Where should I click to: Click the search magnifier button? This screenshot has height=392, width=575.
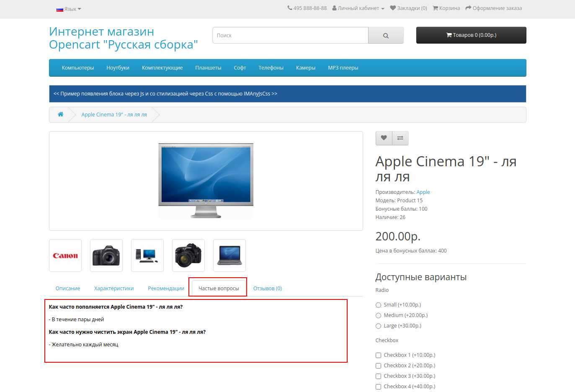[x=386, y=36]
